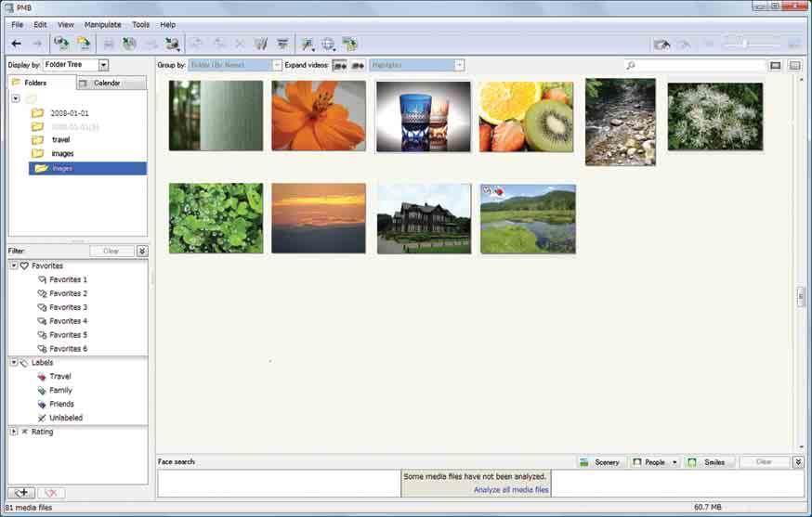
Task: Toggle the second Expand videos button
Action: [x=358, y=65]
